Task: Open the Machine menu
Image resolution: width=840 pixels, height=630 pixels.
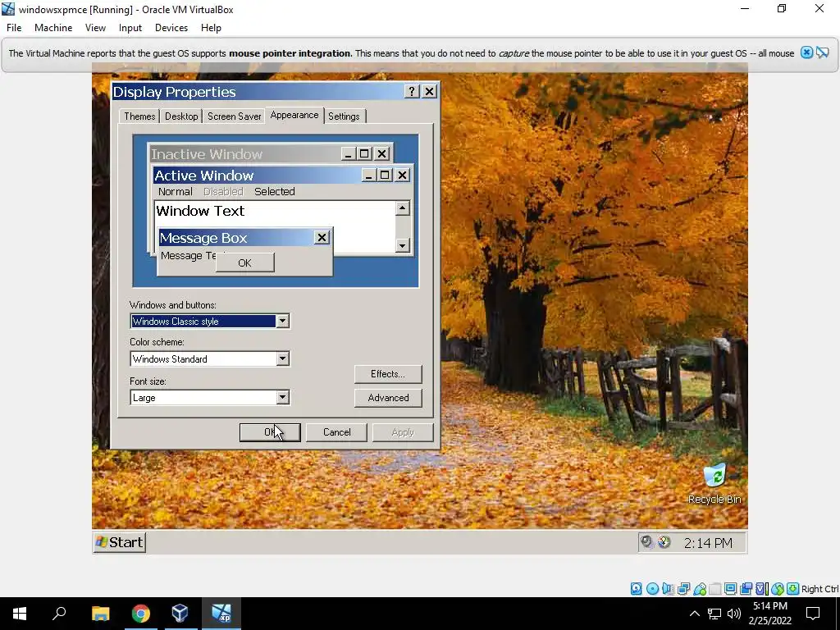Action: tap(53, 28)
